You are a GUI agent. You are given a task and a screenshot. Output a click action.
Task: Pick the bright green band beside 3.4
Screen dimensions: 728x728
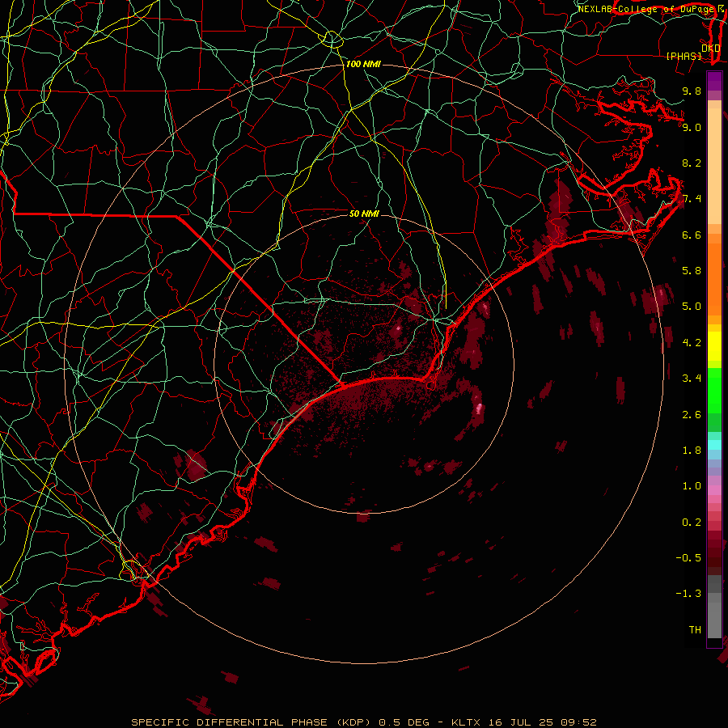tap(714, 390)
